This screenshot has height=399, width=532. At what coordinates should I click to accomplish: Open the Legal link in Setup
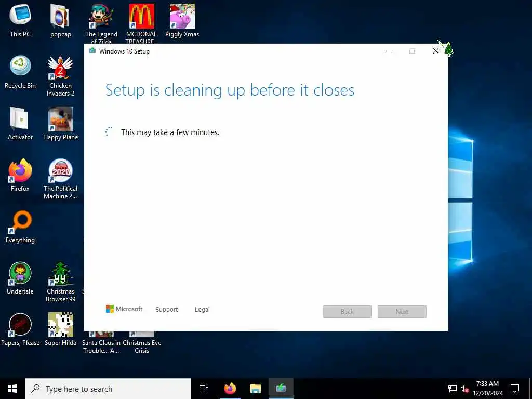(x=202, y=310)
